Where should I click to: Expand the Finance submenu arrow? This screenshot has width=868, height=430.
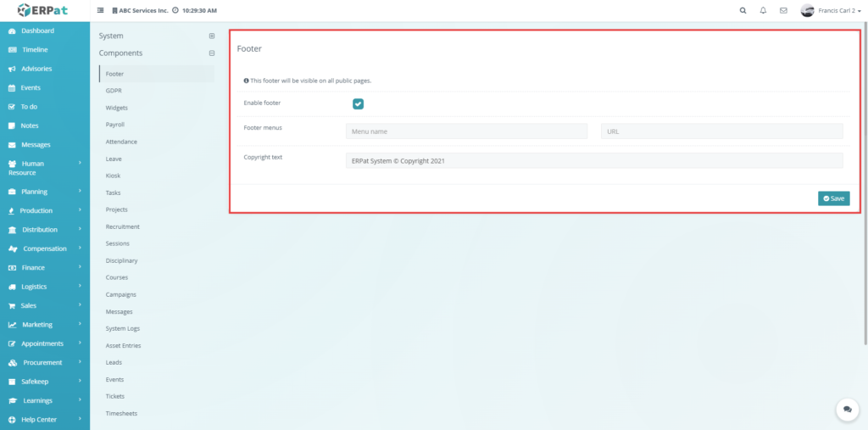click(x=81, y=266)
